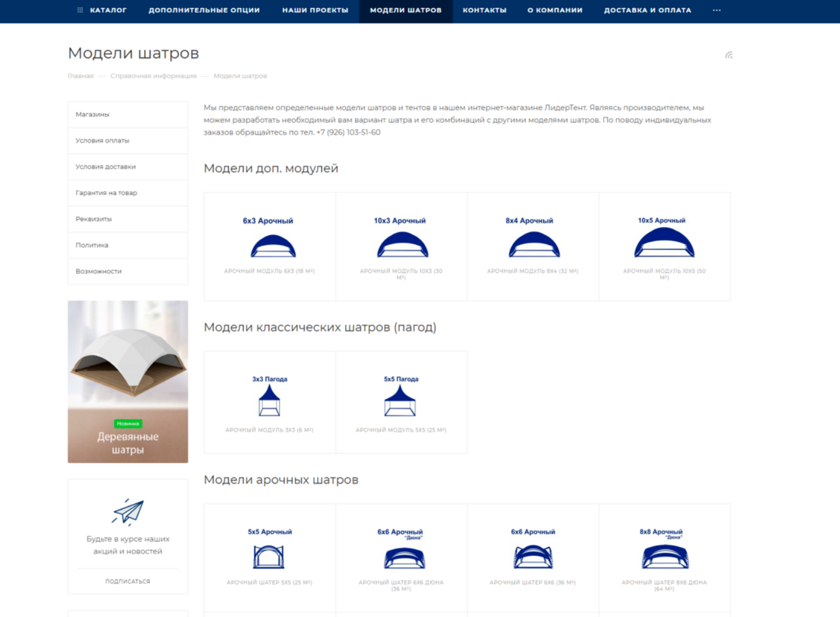The image size is (840, 617).
Task: Click the 3x3 Пагода tent image
Action: 269,396
